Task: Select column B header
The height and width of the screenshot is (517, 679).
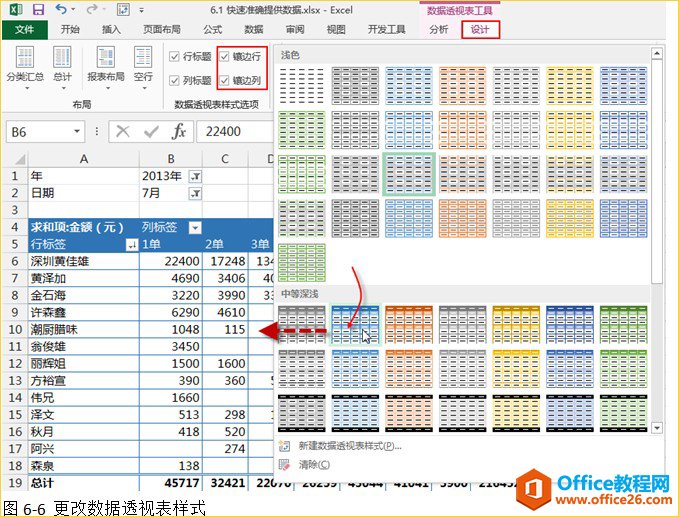Action: click(171, 159)
